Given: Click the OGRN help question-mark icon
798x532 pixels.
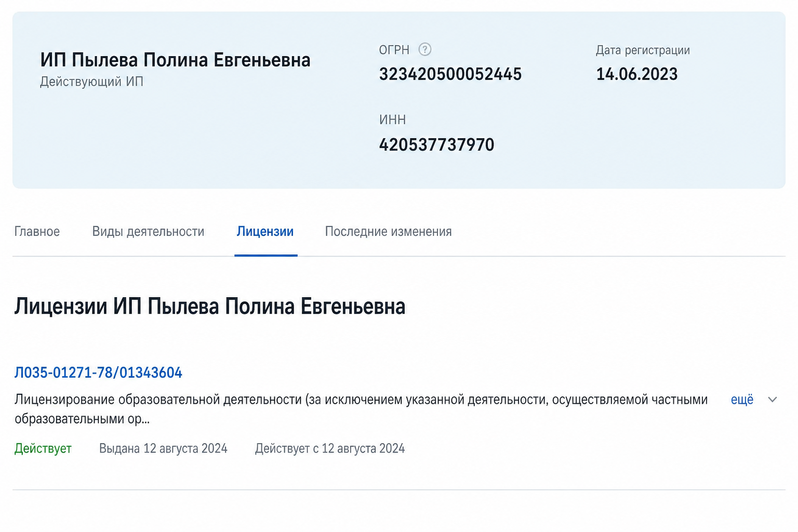Looking at the screenshot, I should click(x=425, y=49).
